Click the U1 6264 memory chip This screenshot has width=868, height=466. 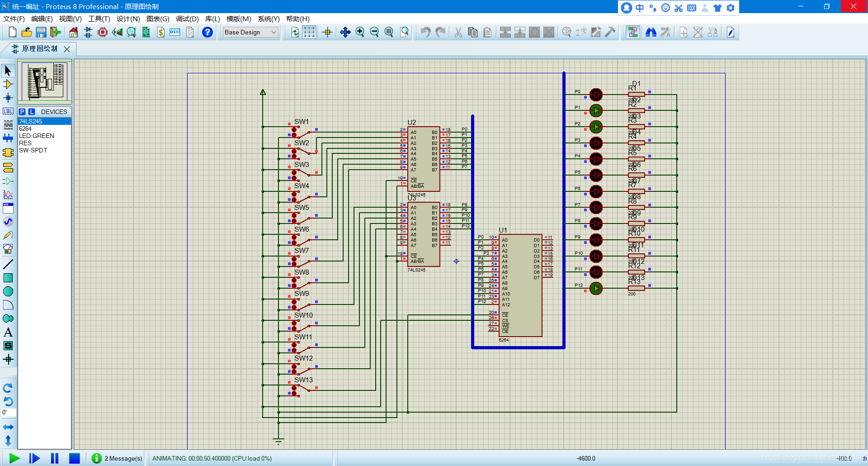[x=520, y=285]
